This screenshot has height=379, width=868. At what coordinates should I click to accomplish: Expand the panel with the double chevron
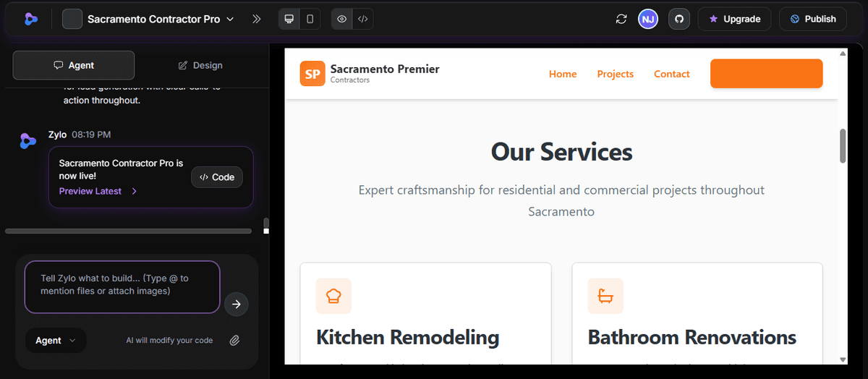tap(256, 19)
